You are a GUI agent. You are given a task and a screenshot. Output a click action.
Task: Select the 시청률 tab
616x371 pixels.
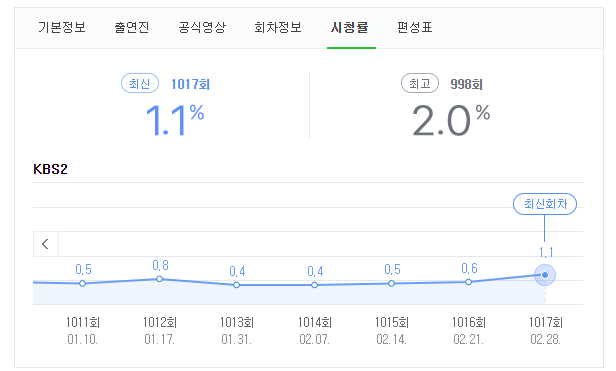pyautogui.click(x=350, y=28)
